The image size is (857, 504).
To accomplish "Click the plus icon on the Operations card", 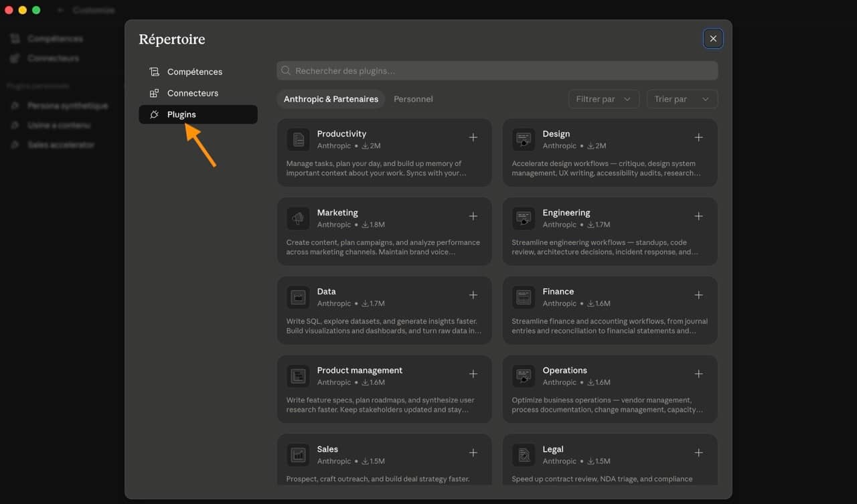I will click(698, 374).
